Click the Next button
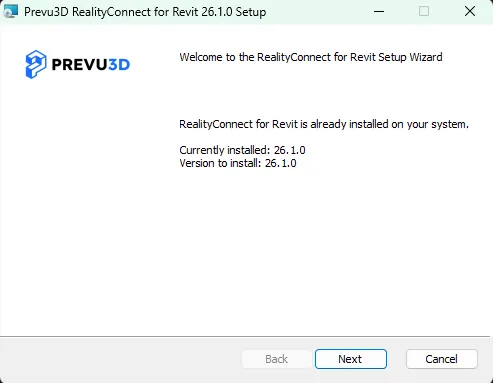Image resolution: width=493 pixels, height=383 pixels. (351, 359)
